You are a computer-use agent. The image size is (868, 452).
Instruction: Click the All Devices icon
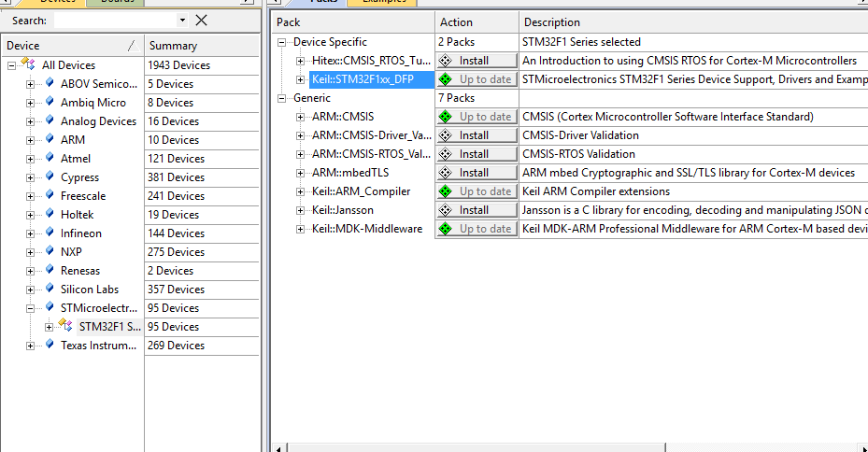click(x=28, y=64)
